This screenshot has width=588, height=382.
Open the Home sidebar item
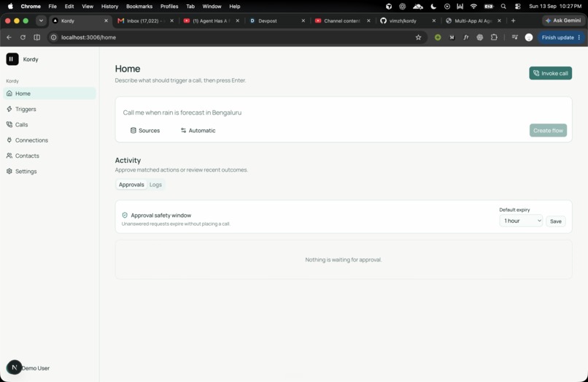[49, 93]
